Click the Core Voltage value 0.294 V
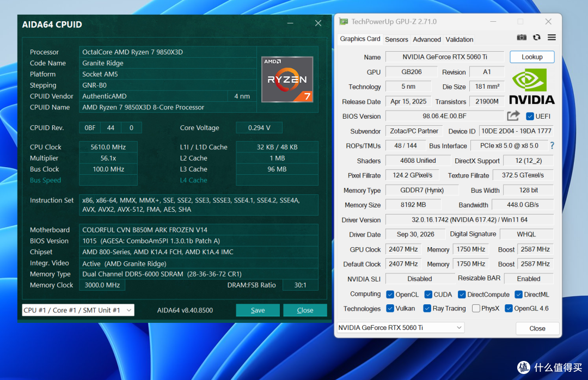The width and height of the screenshot is (588, 380). point(259,128)
